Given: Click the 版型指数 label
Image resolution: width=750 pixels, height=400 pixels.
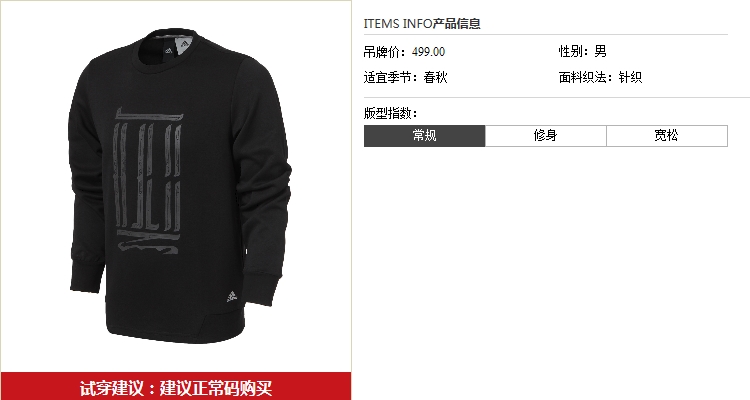Looking at the screenshot, I should (391, 113).
